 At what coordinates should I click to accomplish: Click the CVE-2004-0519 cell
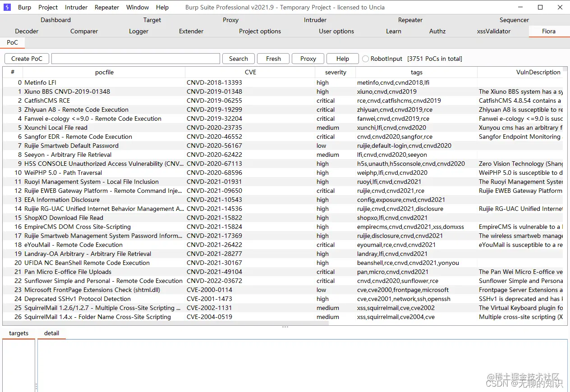point(250,317)
